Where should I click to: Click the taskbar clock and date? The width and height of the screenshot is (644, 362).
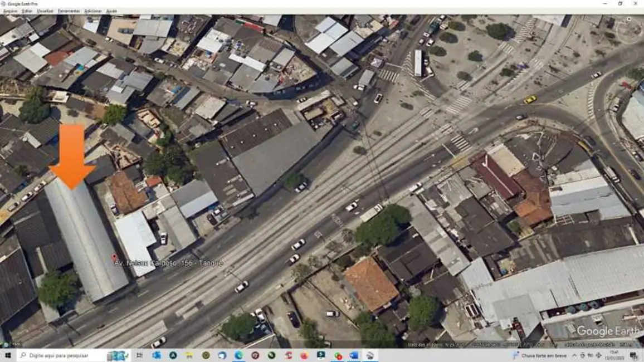click(613, 355)
